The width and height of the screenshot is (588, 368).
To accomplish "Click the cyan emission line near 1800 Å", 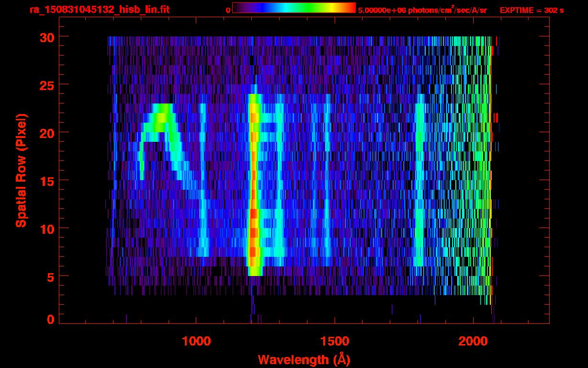I will 419,180.
